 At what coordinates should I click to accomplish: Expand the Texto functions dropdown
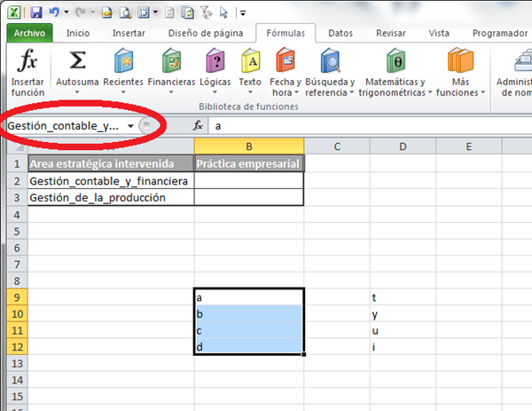coord(250,91)
